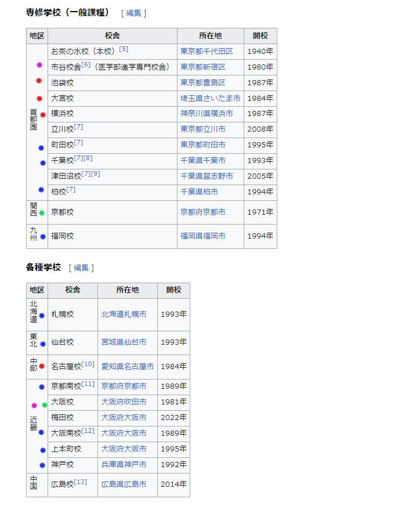Click the 北海道札幌市 link
The height and width of the screenshot is (506, 420).
click(124, 315)
